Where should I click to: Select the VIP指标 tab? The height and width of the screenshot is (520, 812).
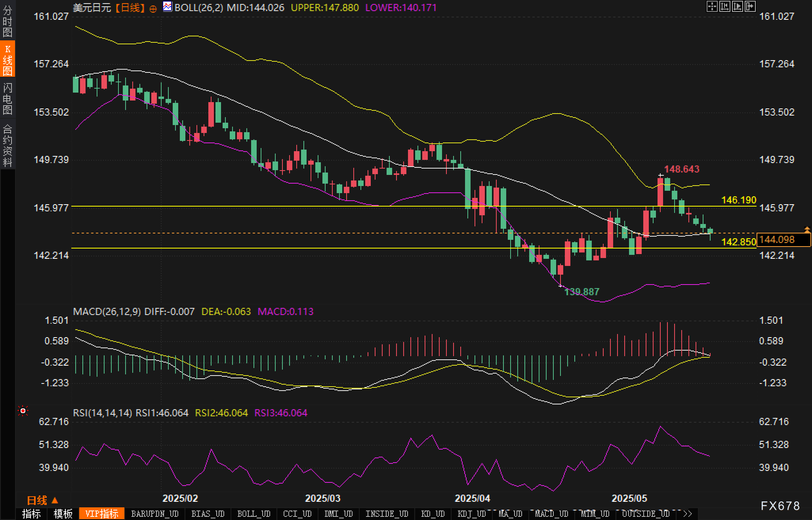(x=102, y=514)
